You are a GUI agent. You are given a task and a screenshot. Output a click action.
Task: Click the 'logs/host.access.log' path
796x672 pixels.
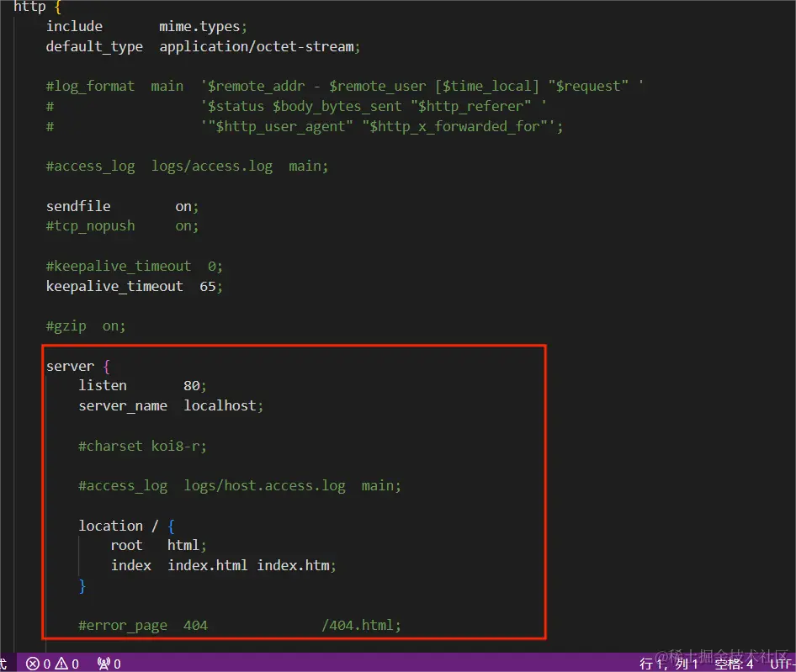click(x=264, y=486)
